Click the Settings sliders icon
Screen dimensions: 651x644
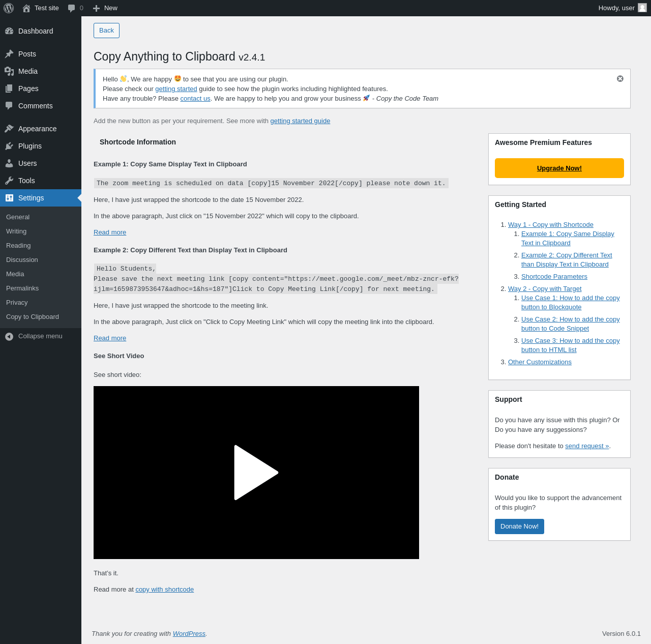click(9, 198)
